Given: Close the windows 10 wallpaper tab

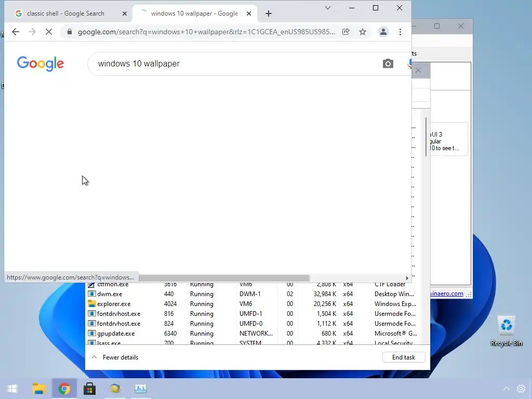Looking at the screenshot, I should click(x=249, y=14).
